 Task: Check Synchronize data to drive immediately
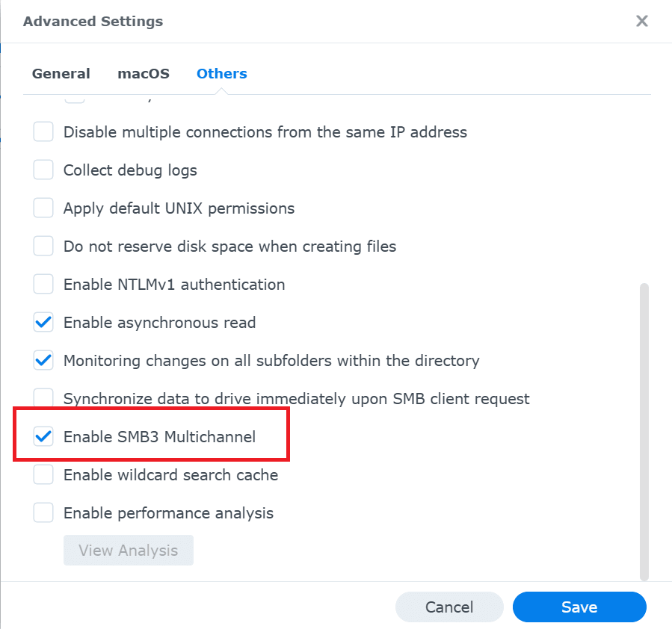pos(43,398)
